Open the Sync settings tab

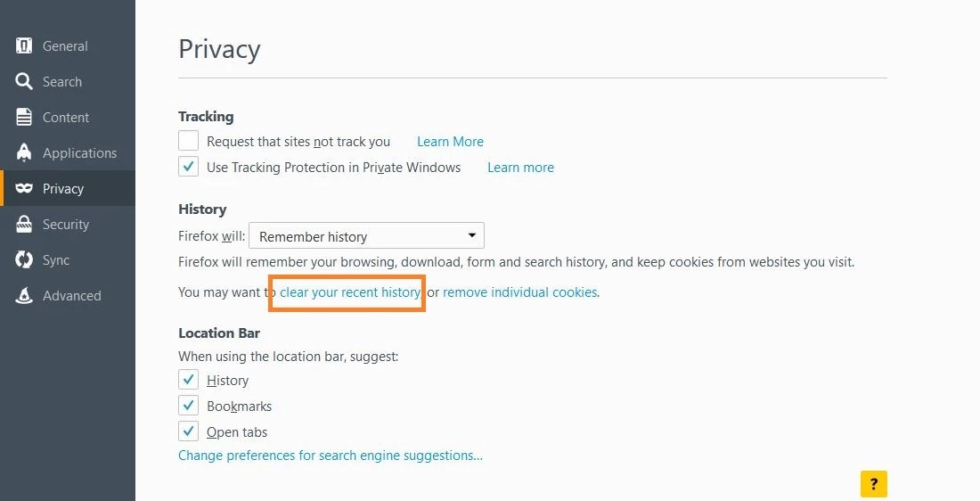[x=56, y=260]
